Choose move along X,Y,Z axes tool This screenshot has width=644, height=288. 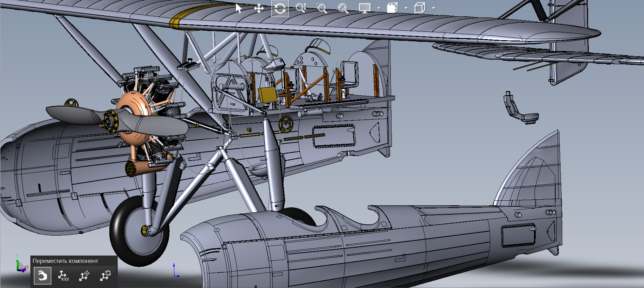[x=63, y=276]
